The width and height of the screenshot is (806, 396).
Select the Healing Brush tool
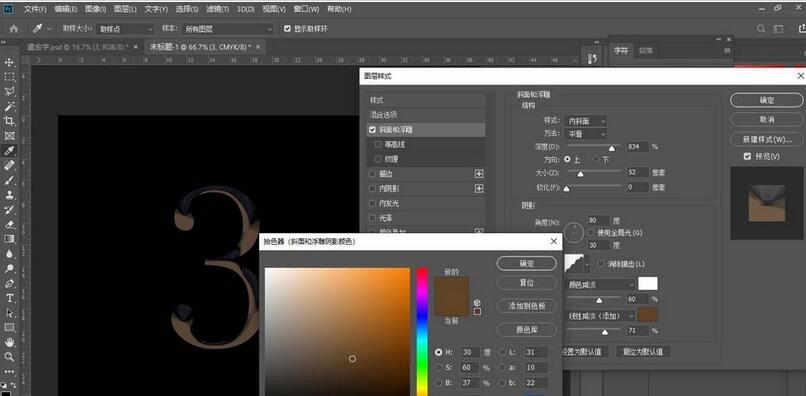click(x=9, y=166)
